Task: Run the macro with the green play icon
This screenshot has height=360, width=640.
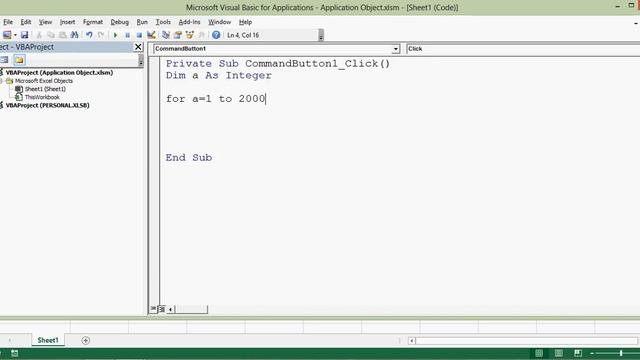Action: [x=116, y=35]
